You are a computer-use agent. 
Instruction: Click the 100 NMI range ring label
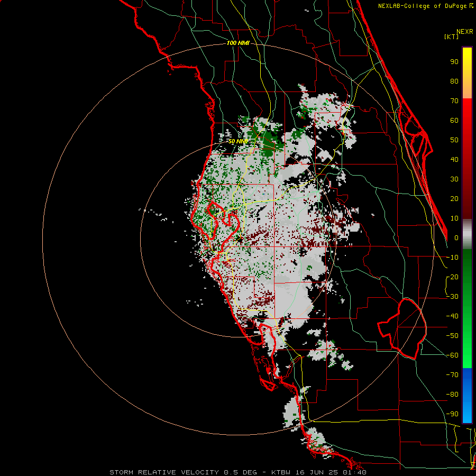coord(238,43)
